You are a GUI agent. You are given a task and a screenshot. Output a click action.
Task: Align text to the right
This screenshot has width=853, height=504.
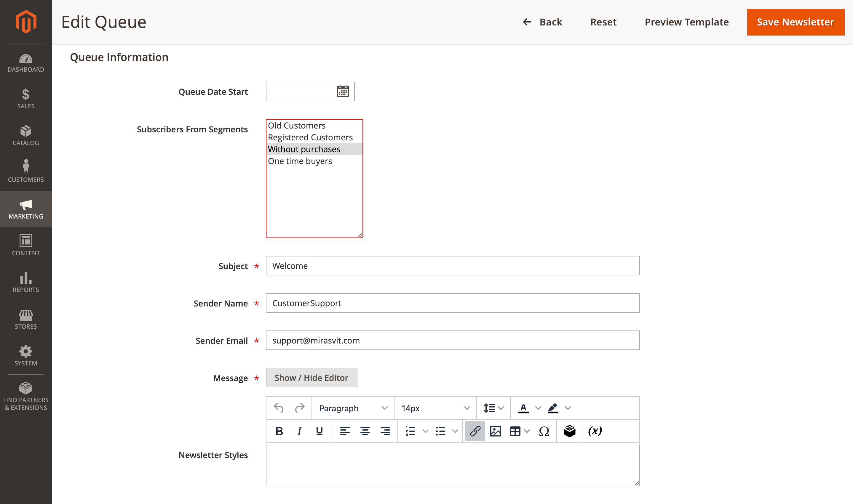385,431
